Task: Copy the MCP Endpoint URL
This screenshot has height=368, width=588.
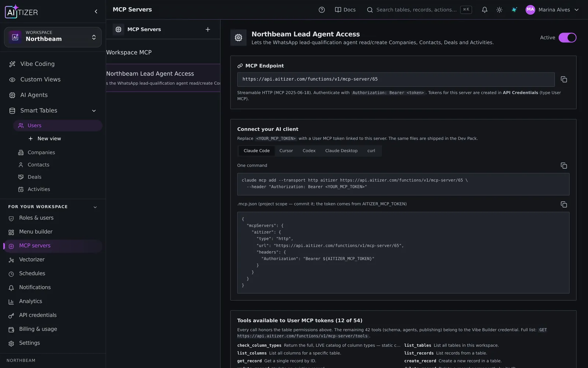Action: click(564, 79)
